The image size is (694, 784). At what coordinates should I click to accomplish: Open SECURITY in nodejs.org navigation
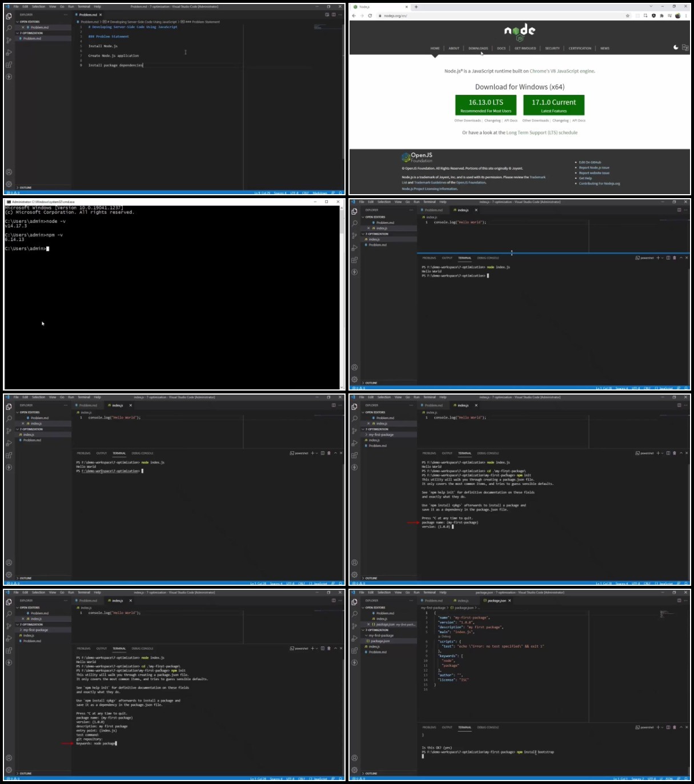552,49
